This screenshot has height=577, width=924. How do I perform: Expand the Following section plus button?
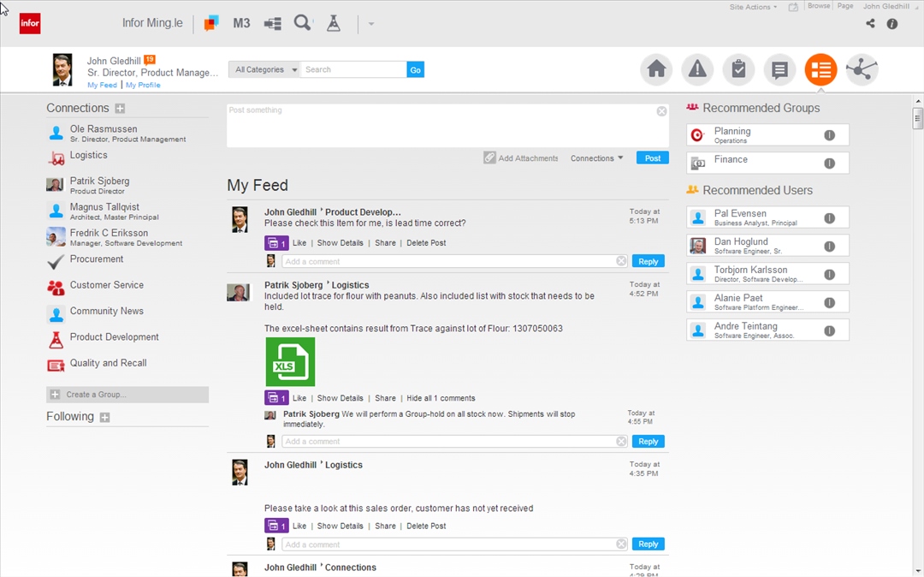(x=104, y=418)
